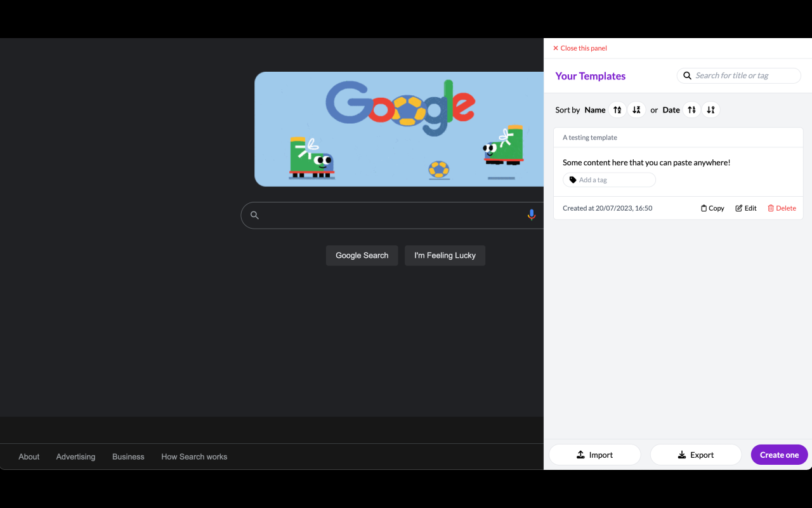The height and width of the screenshot is (508, 812).
Task: Click the Copy icon on the template card
Action: tap(703, 208)
